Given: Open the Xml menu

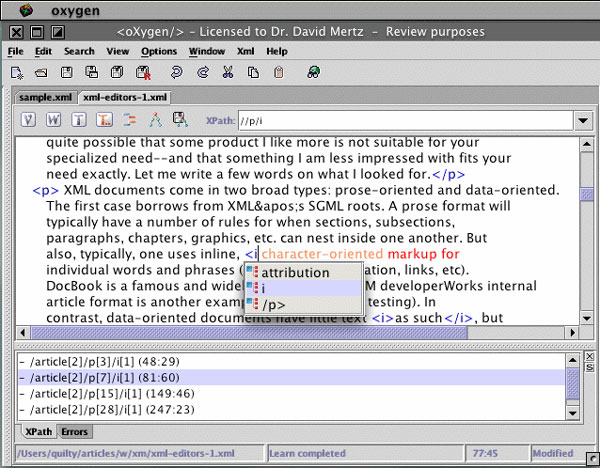Looking at the screenshot, I should click(x=245, y=50).
